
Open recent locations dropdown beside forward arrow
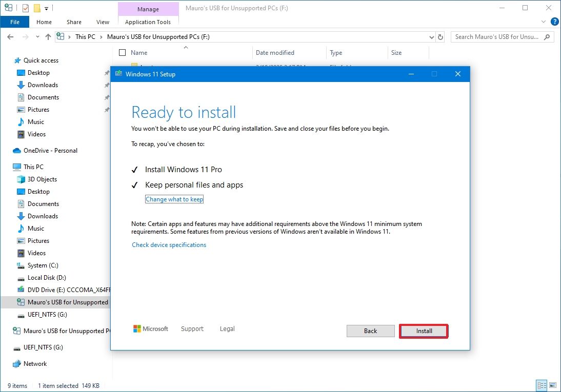pyautogui.click(x=37, y=36)
